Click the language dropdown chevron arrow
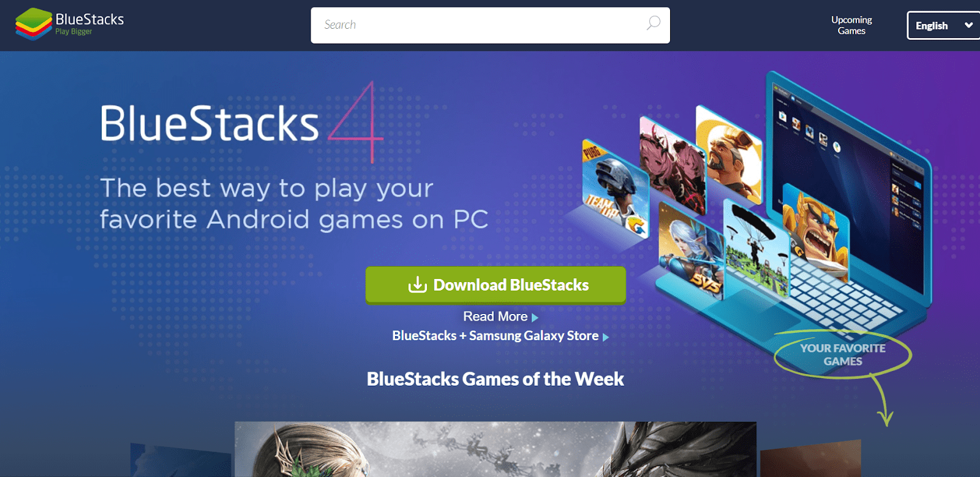Image resolution: width=980 pixels, height=477 pixels. point(968,26)
